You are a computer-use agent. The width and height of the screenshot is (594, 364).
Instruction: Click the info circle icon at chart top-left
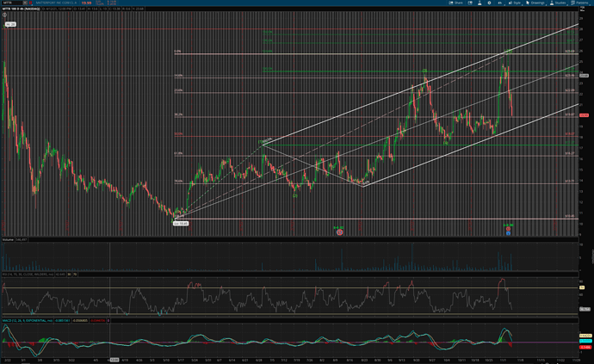click(x=4, y=15)
